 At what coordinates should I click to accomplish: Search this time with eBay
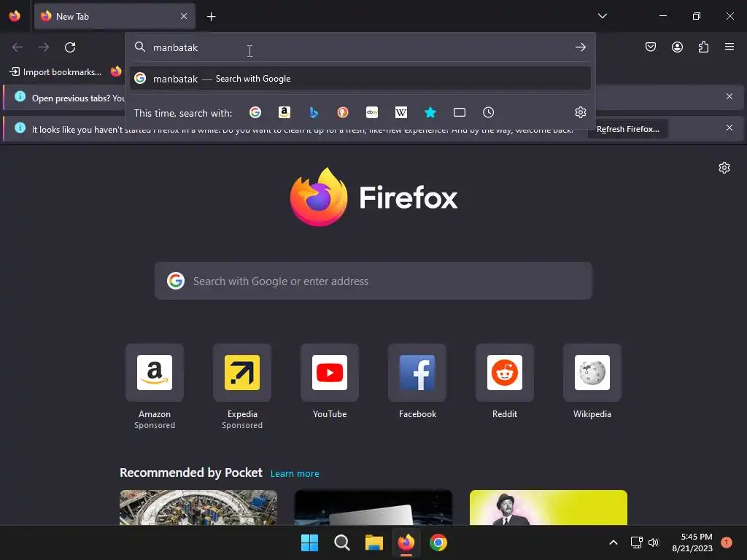[372, 113]
